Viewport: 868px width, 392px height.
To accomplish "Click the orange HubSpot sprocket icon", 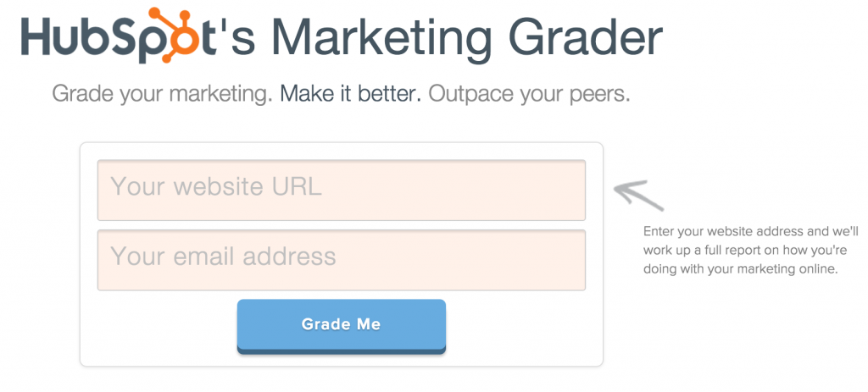I will (175, 34).
